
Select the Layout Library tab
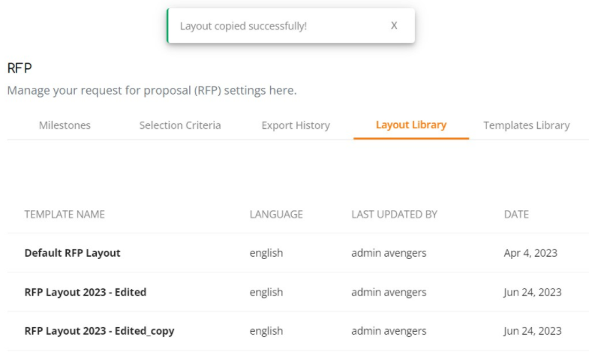(411, 125)
